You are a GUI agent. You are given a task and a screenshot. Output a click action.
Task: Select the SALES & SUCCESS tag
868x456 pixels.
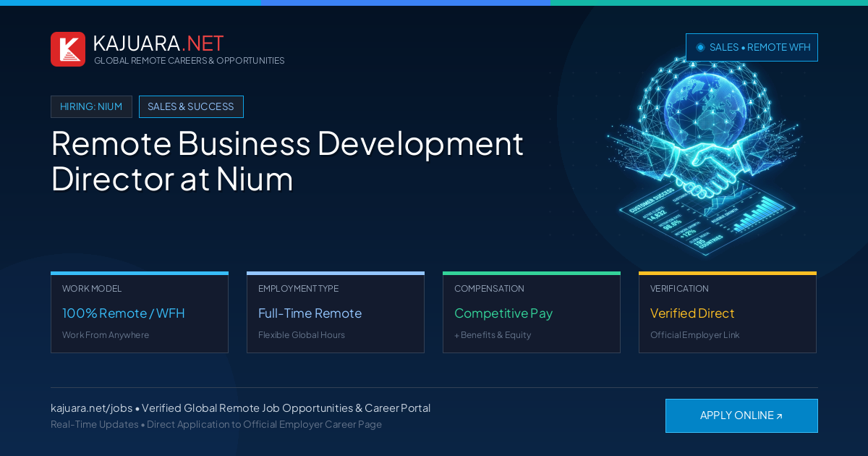click(191, 106)
